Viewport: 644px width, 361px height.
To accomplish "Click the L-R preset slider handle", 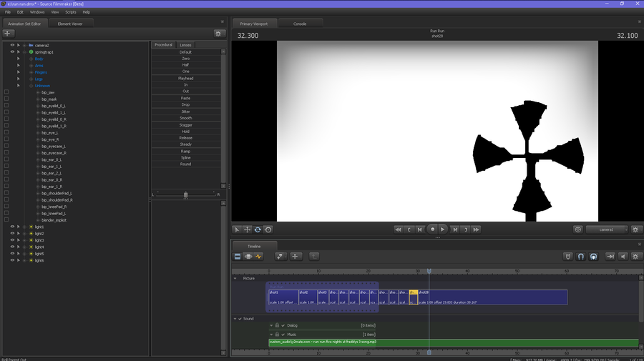I will (185, 195).
